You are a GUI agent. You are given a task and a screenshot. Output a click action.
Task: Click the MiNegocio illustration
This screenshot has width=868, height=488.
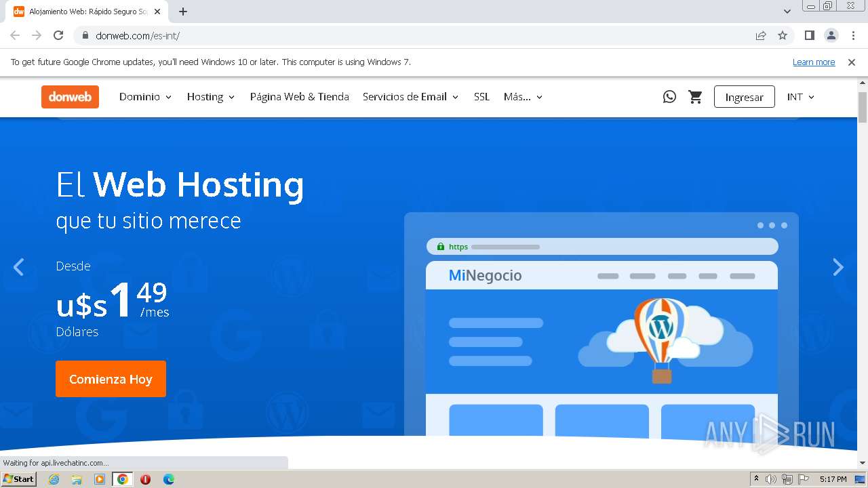pyautogui.click(x=601, y=324)
